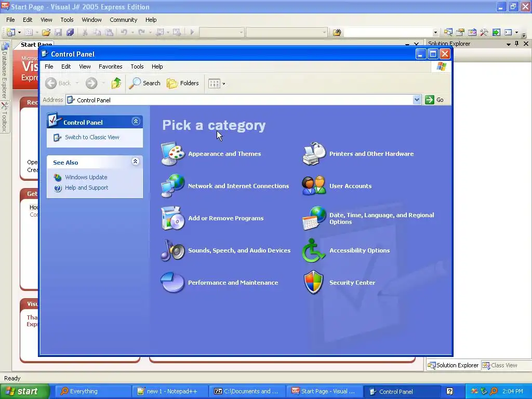Click the New Project icon in Visual J# toolbar
Screen dimensions: 532x399
point(11,32)
